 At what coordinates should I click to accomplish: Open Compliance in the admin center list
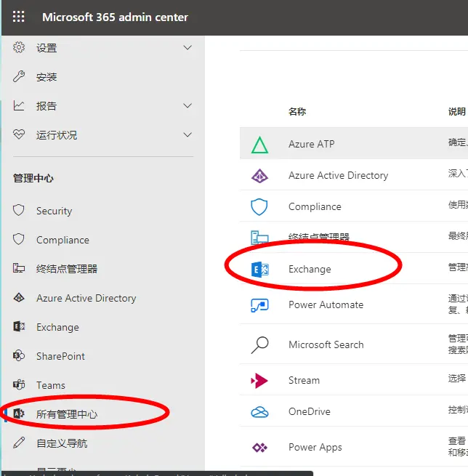click(315, 206)
